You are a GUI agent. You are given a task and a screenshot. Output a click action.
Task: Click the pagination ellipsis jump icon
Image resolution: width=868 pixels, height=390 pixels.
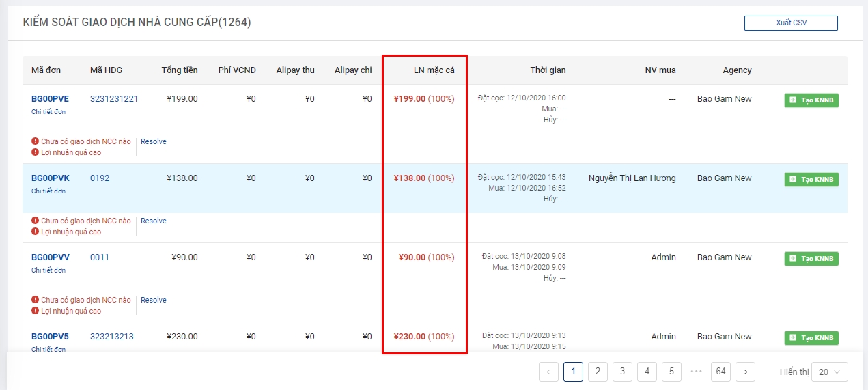696,372
